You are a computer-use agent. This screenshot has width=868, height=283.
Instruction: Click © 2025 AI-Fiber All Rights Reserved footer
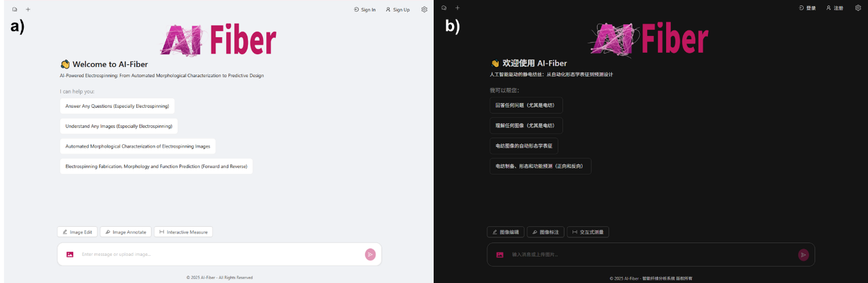click(x=220, y=278)
